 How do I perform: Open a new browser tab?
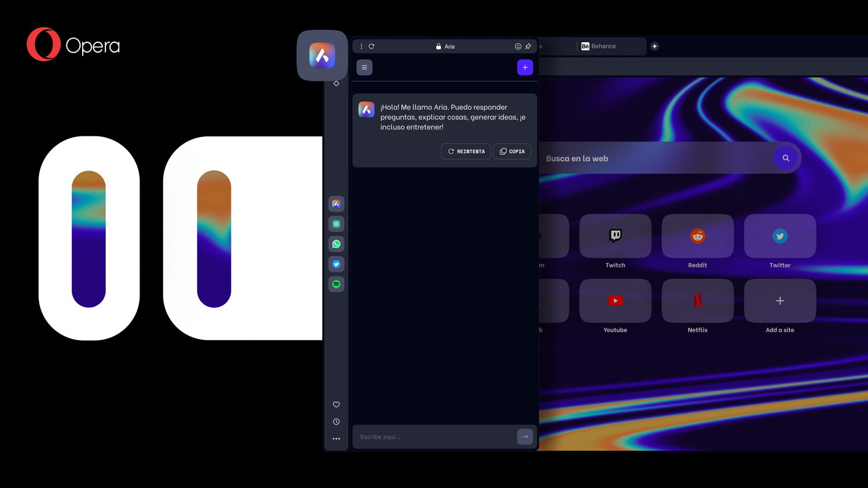[x=654, y=46]
